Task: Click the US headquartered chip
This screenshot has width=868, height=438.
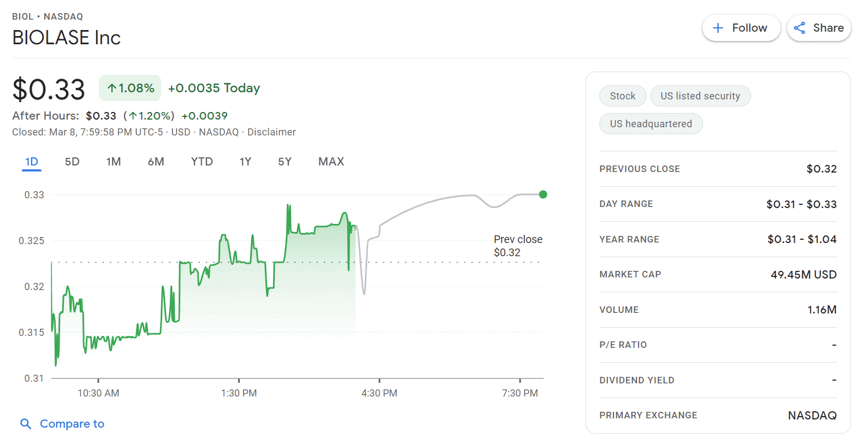Action: [x=651, y=124]
